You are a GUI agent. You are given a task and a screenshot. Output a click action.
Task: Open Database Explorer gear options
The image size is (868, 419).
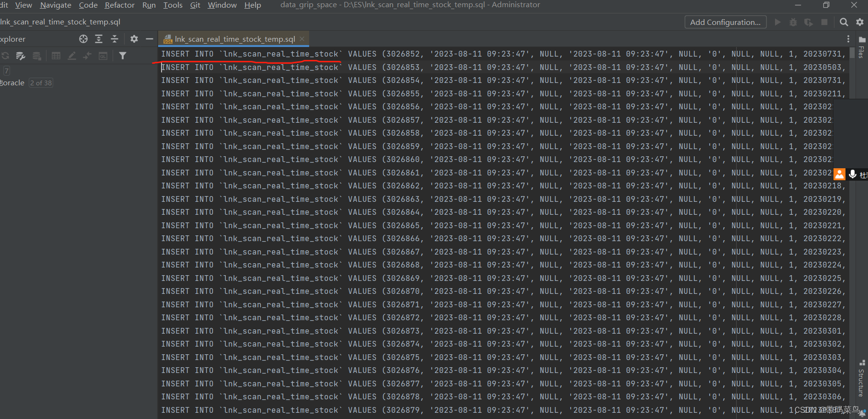[x=134, y=39]
